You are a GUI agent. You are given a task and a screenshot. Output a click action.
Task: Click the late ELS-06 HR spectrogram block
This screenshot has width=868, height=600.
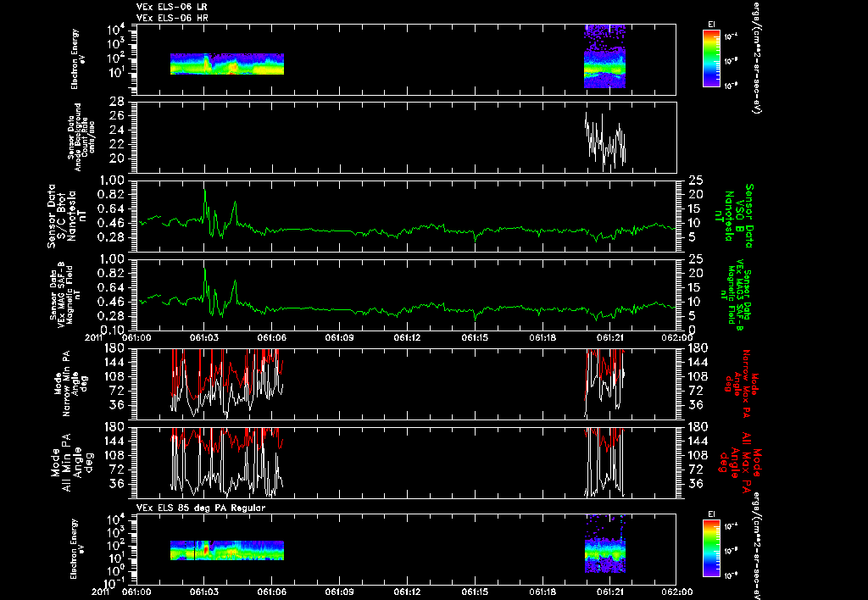click(604, 57)
